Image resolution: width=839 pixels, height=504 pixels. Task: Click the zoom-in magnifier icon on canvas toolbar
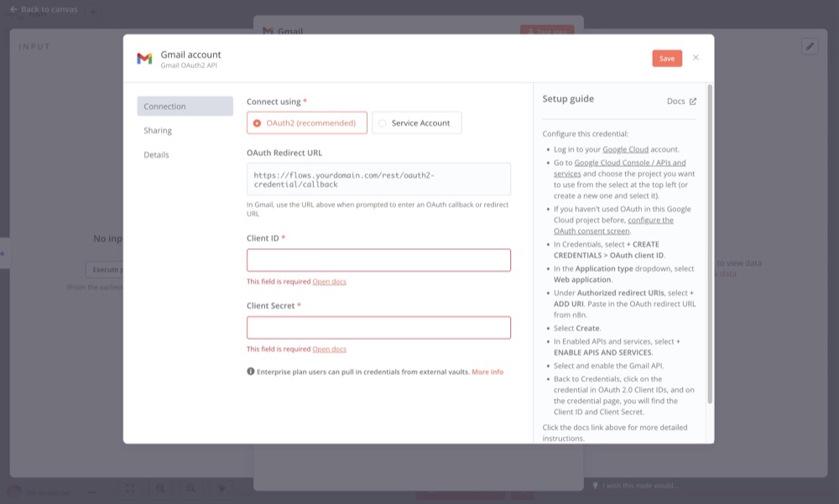click(160, 488)
